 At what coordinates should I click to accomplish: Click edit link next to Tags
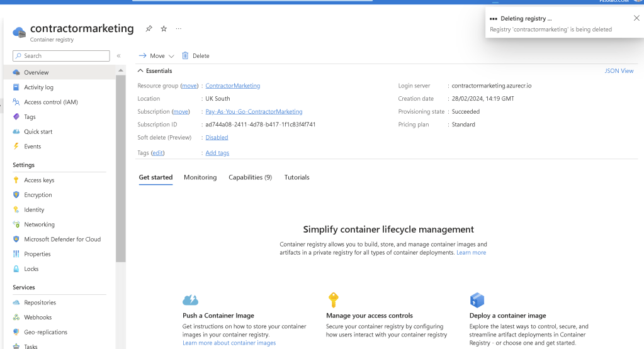coord(158,153)
